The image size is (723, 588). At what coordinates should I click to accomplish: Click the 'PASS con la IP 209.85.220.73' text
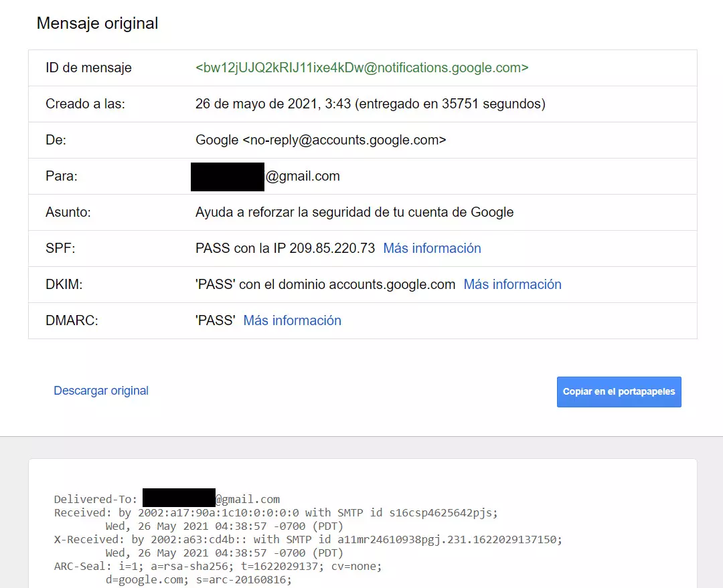pos(285,248)
